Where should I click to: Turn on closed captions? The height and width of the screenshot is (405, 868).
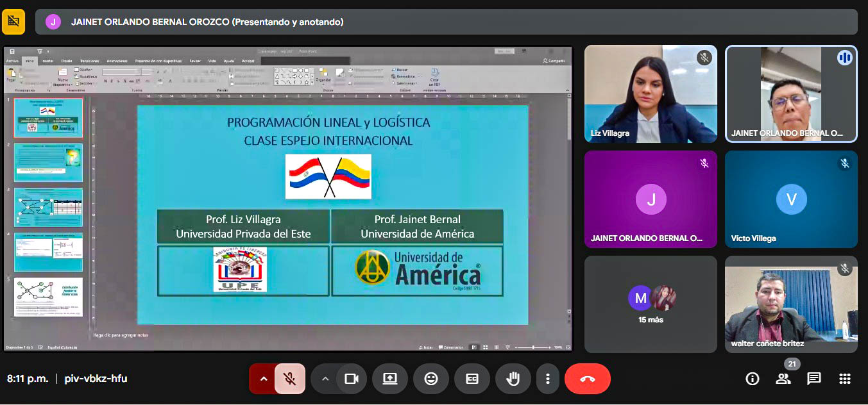click(472, 379)
